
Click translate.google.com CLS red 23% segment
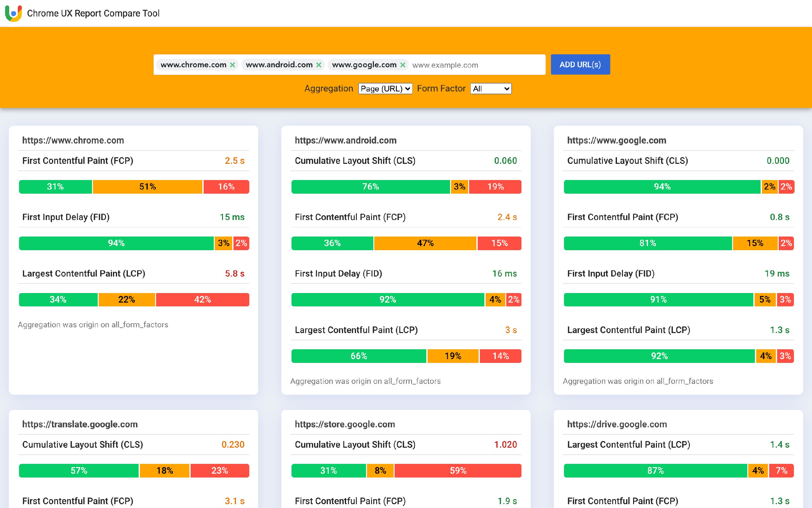(220, 471)
